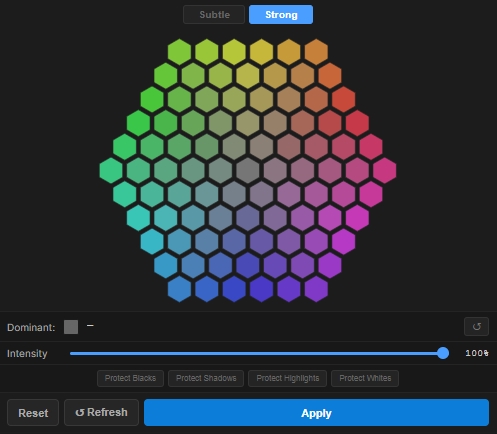Image resolution: width=497 pixels, height=434 pixels.
Task: Click the Intensity slider handle
Action: (x=443, y=353)
